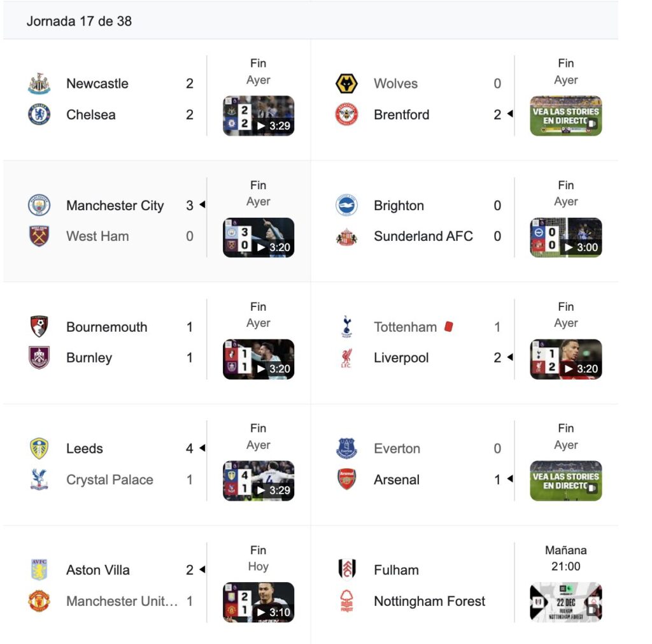Image resolution: width=652 pixels, height=644 pixels.
Task: Play the Tottenham vs Liverpool highlights video
Action: pos(565,359)
